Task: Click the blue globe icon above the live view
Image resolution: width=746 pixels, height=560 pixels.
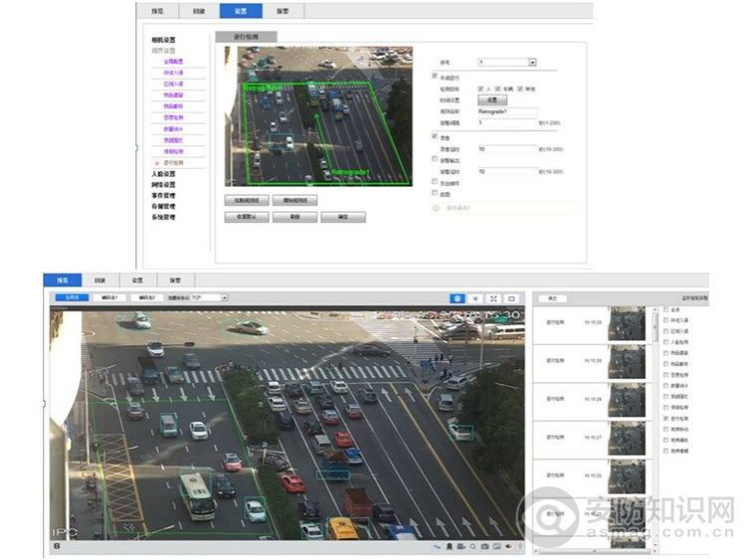Action: (x=458, y=297)
